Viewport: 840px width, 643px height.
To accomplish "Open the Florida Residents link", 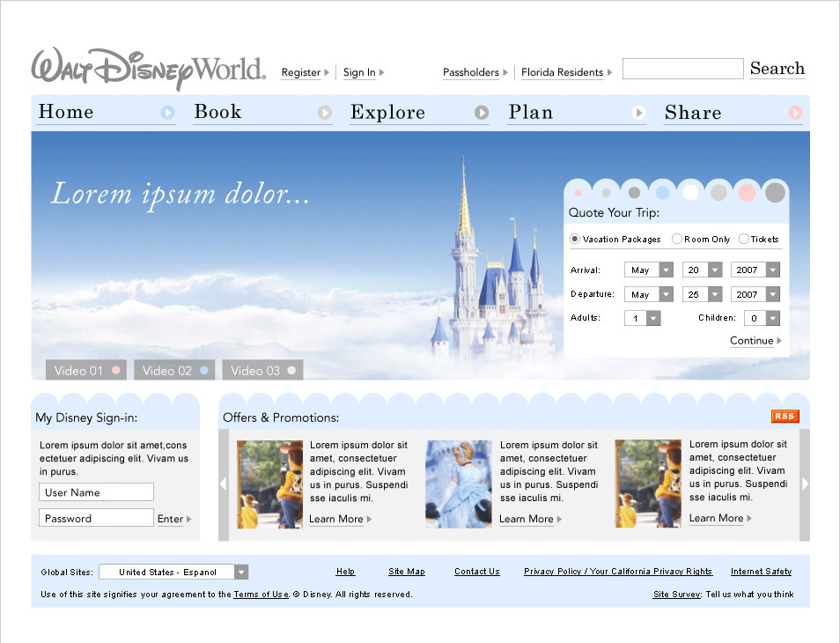I will 562,72.
